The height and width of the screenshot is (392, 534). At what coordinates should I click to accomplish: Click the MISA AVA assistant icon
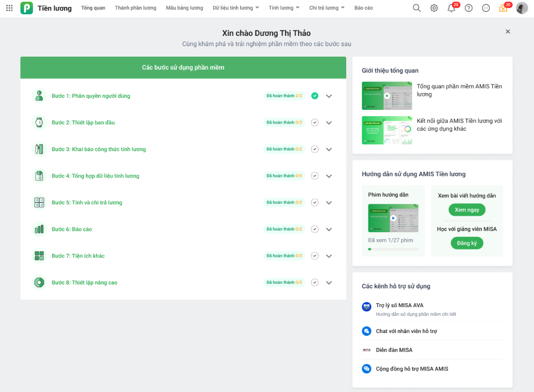tap(366, 307)
